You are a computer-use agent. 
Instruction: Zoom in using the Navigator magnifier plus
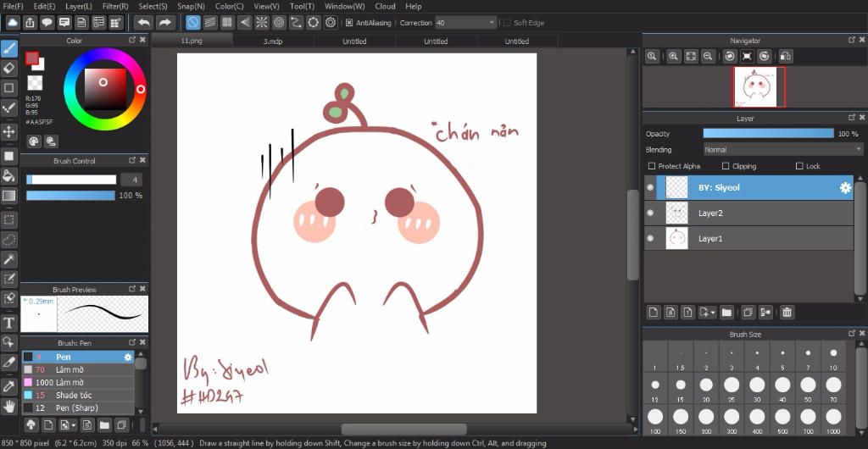[673, 57]
